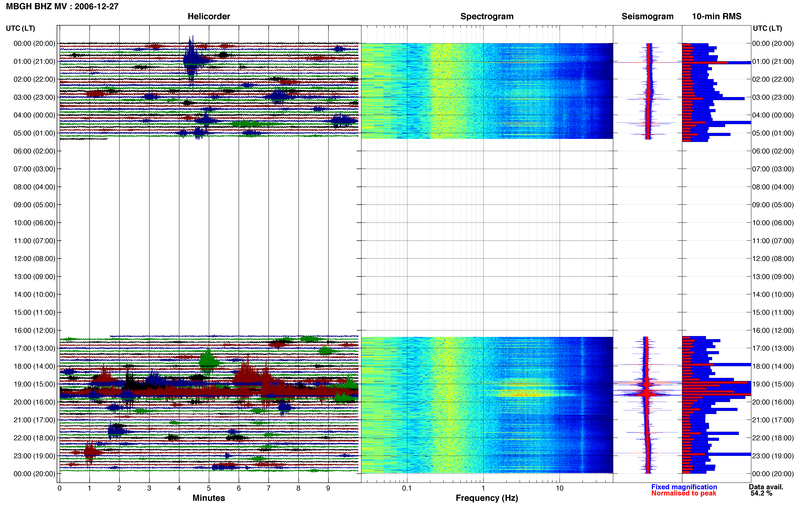812x508 pixels.
Task: Click the 3 tick on the Minutes axis
Action: click(x=149, y=488)
